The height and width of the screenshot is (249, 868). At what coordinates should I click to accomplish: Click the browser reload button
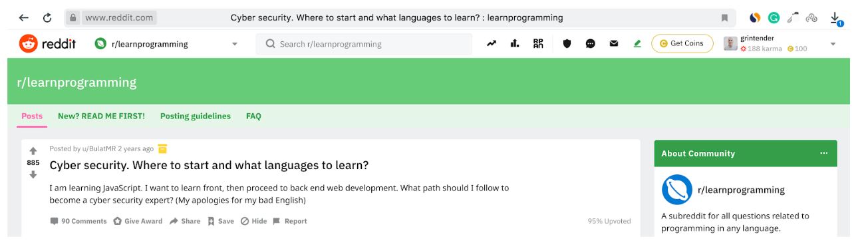click(x=47, y=18)
